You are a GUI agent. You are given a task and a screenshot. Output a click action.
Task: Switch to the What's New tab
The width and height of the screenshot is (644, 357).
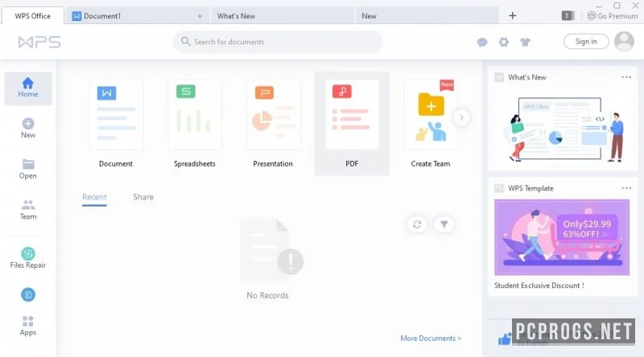283,16
